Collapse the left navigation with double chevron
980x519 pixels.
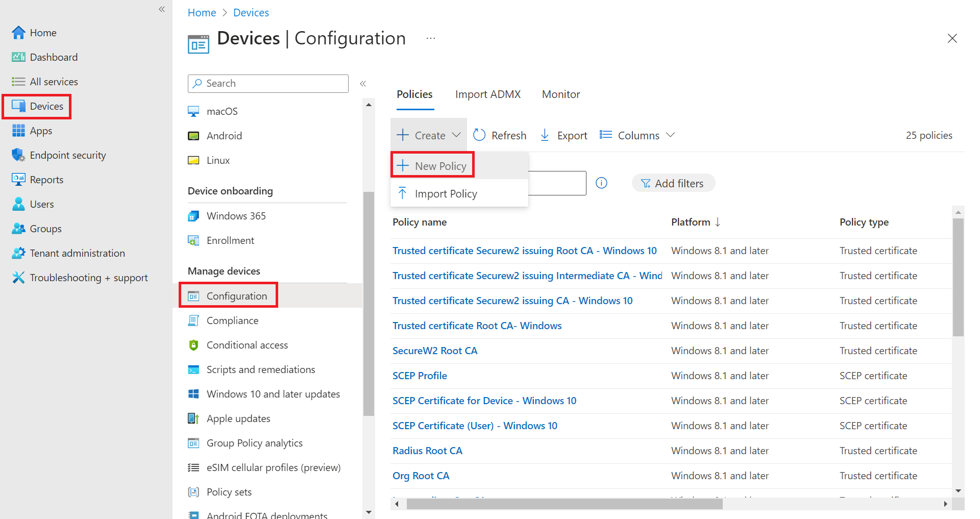point(162,9)
